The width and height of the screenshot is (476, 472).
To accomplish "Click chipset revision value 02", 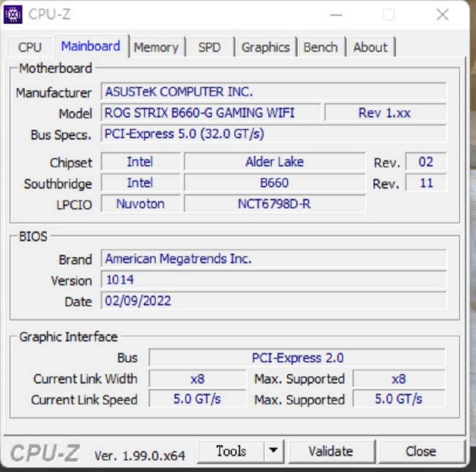I will click(426, 162).
